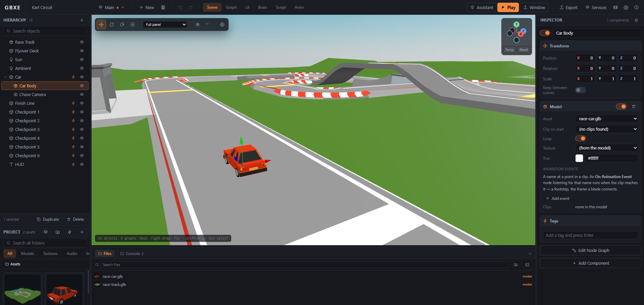Open the script lightning icon for Finish Line
Image resolution: width=644 pixels, height=305 pixels.
pyautogui.click(x=73, y=103)
